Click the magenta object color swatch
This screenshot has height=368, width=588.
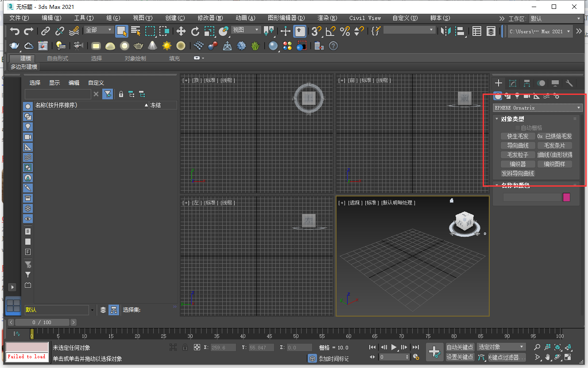pyautogui.click(x=566, y=197)
